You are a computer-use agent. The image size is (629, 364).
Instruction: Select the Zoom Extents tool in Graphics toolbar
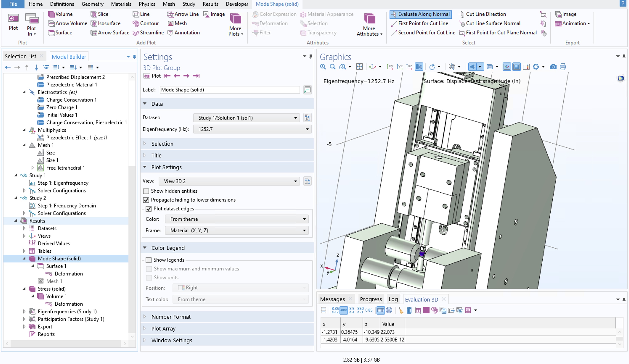(360, 67)
